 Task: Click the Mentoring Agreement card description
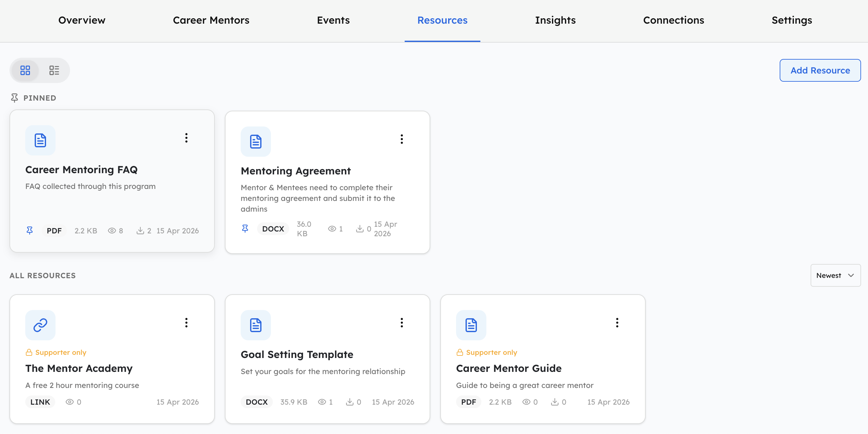(x=317, y=198)
